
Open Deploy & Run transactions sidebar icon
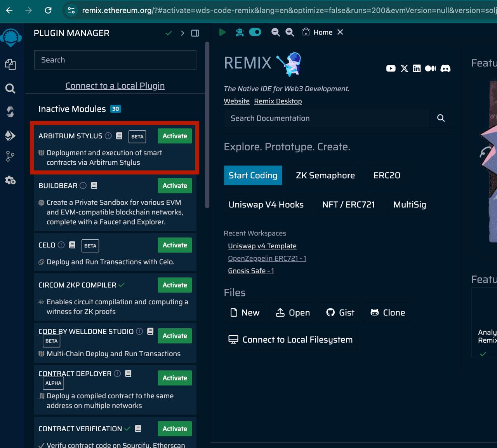pyautogui.click(x=10, y=135)
